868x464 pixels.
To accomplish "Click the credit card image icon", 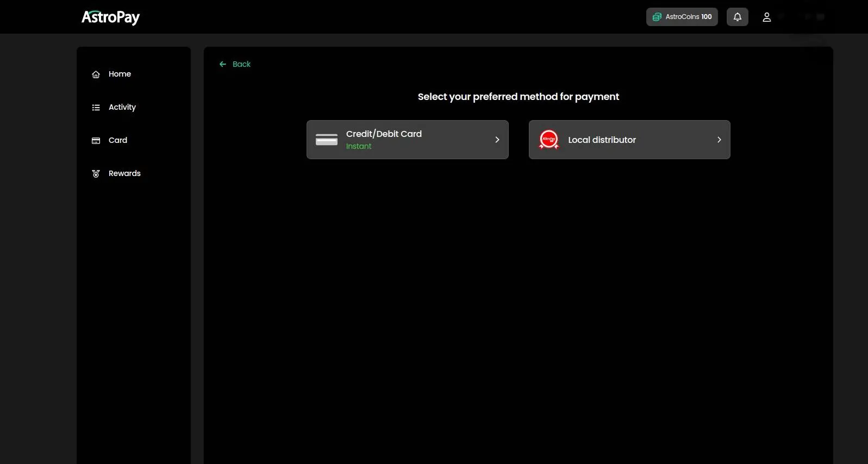I will pos(327,140).
